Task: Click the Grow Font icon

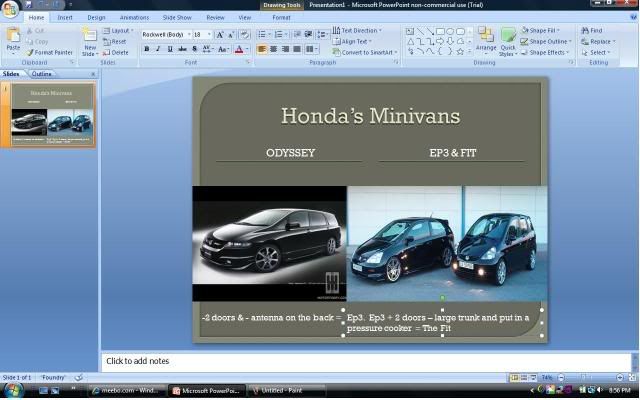Action: coord(220,35)
